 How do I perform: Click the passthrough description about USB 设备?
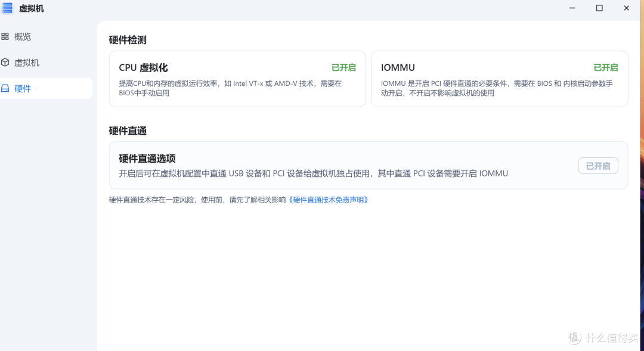tap(314, 173)
